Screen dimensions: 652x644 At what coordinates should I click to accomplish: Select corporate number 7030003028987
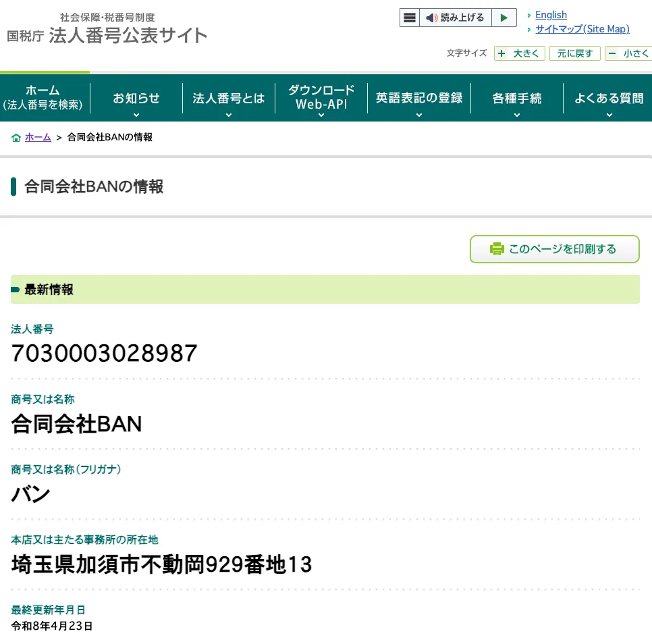[x=105, y=353]
